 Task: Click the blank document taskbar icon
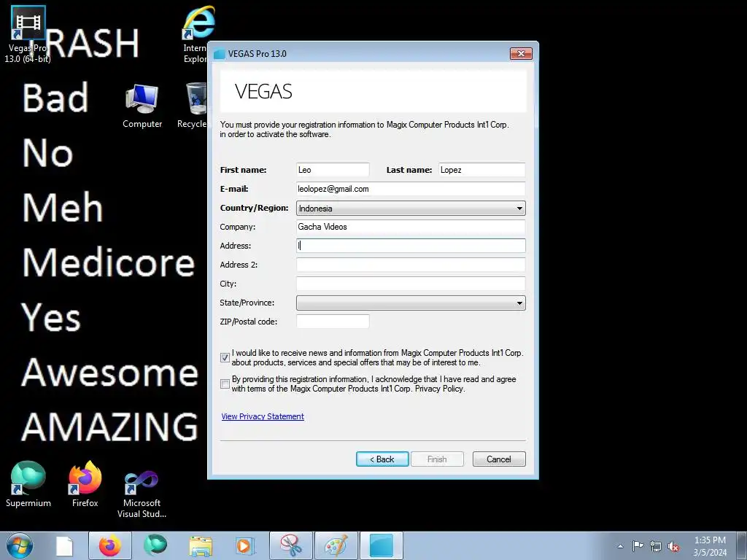pyautogui.click(x=64, y=546)
